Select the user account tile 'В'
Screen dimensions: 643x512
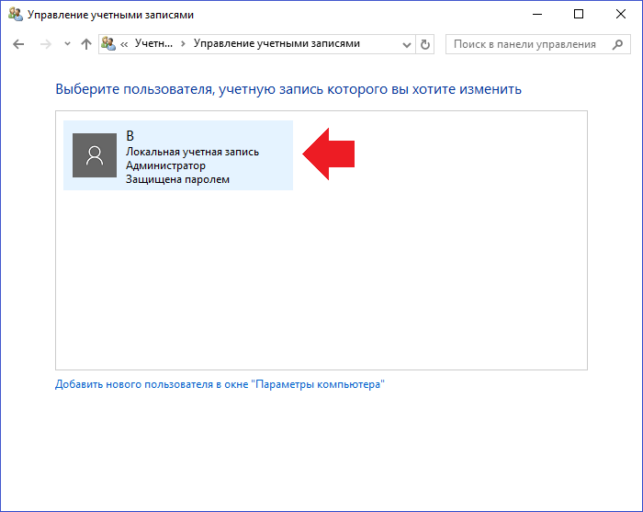point(178,155)
